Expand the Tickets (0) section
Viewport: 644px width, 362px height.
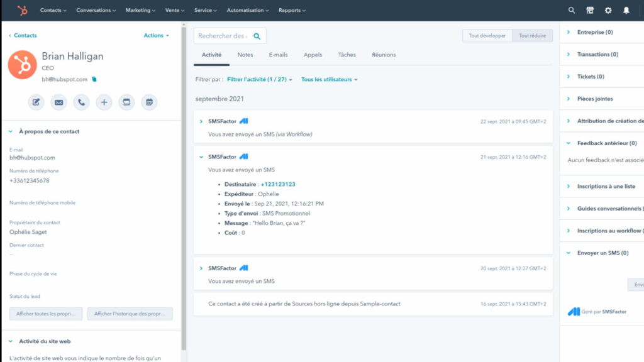(569, 76)
